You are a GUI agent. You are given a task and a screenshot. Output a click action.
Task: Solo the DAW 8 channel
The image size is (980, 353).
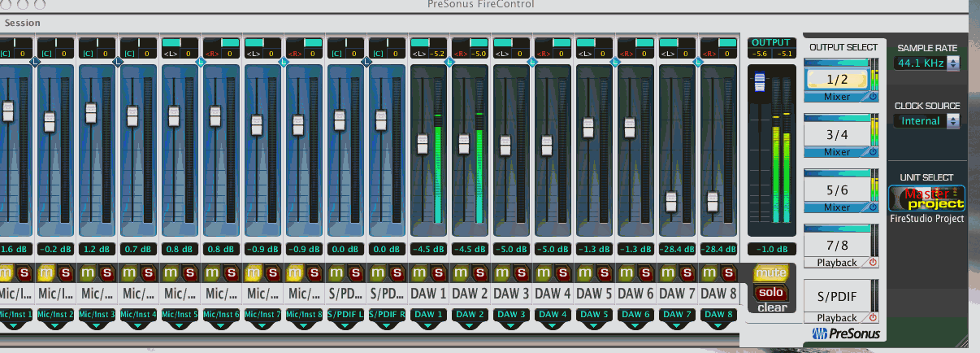(729, 272)
